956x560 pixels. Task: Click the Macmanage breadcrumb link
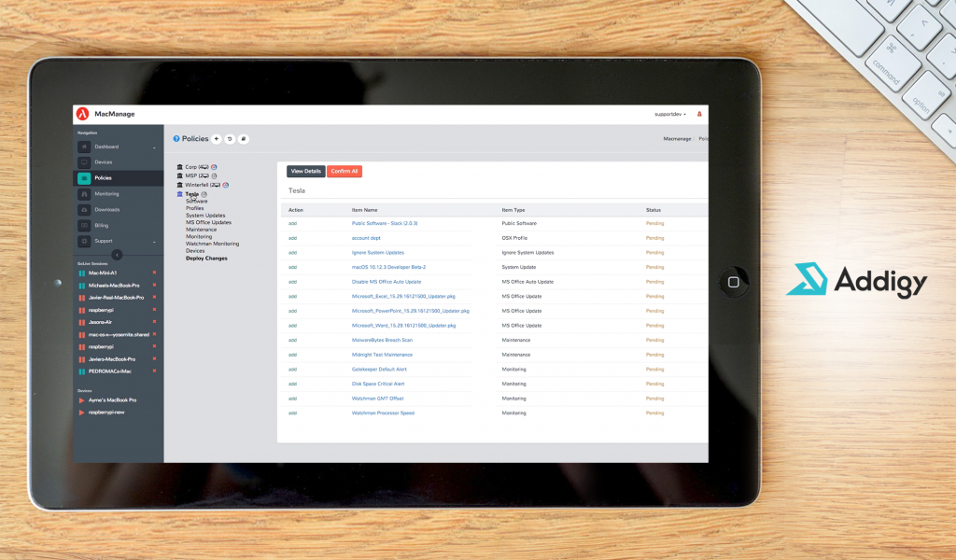(x=677, y=139)
